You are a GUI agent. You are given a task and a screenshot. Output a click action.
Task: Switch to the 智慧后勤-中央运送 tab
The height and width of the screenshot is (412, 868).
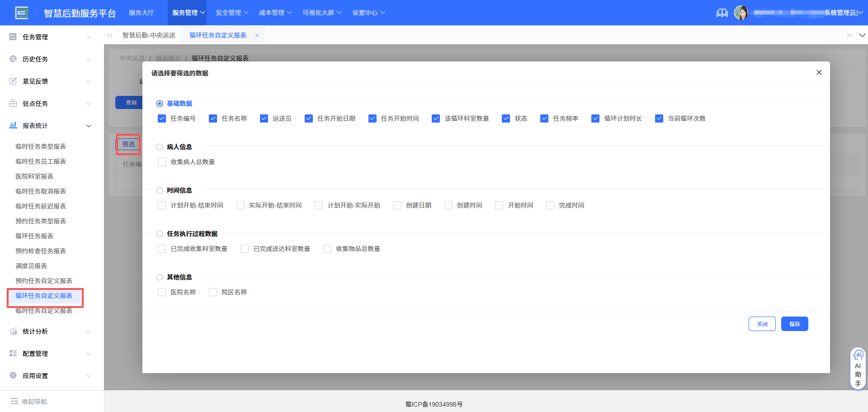(149, 35)
